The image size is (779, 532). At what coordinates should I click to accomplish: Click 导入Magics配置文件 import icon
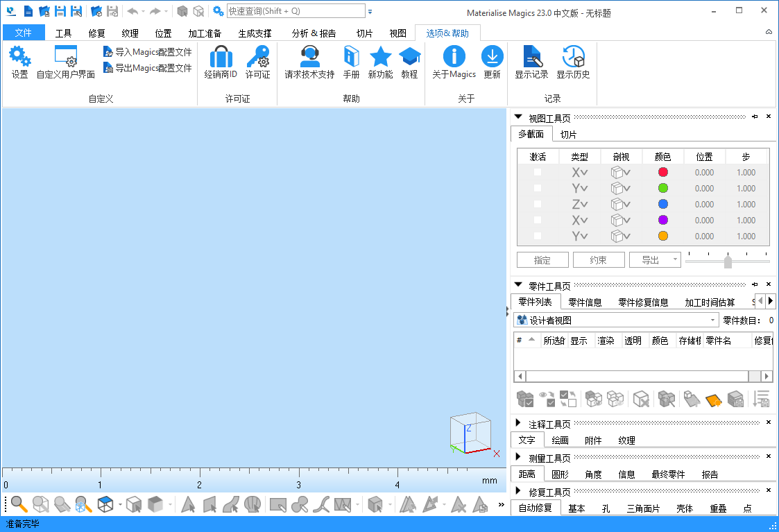[108, 51]
